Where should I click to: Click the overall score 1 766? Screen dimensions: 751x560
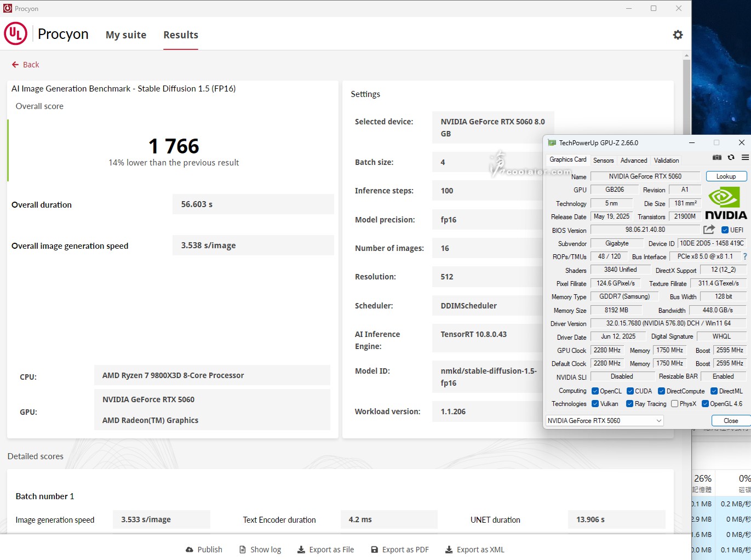(x=174, y=146)
